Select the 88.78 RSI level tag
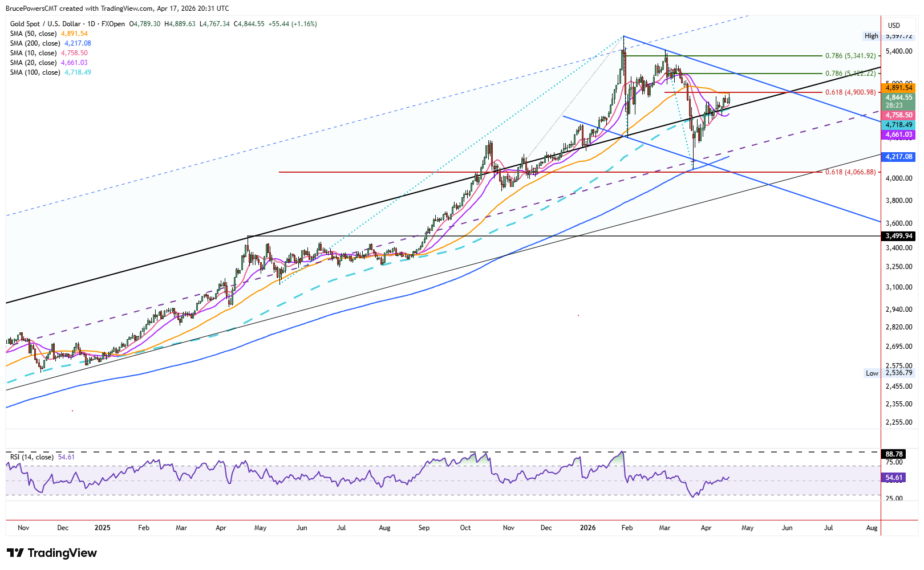Screen dimensions: 924x570 [x=894, y=454]
